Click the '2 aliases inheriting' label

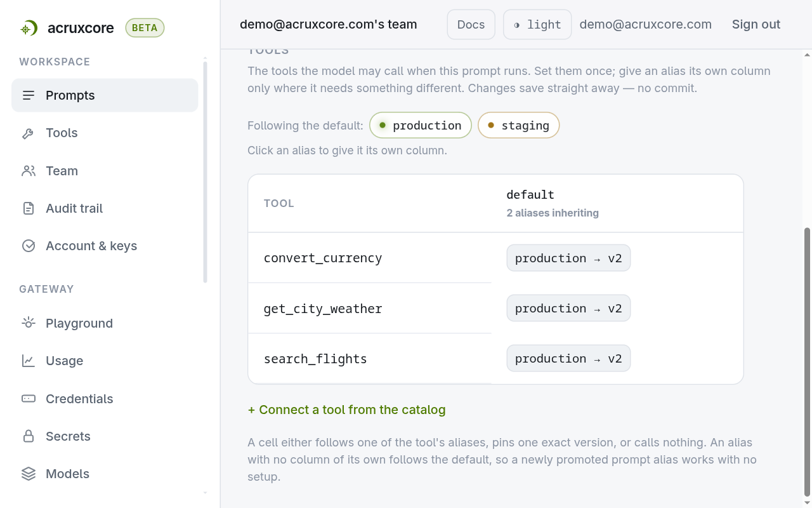point(553,213)
